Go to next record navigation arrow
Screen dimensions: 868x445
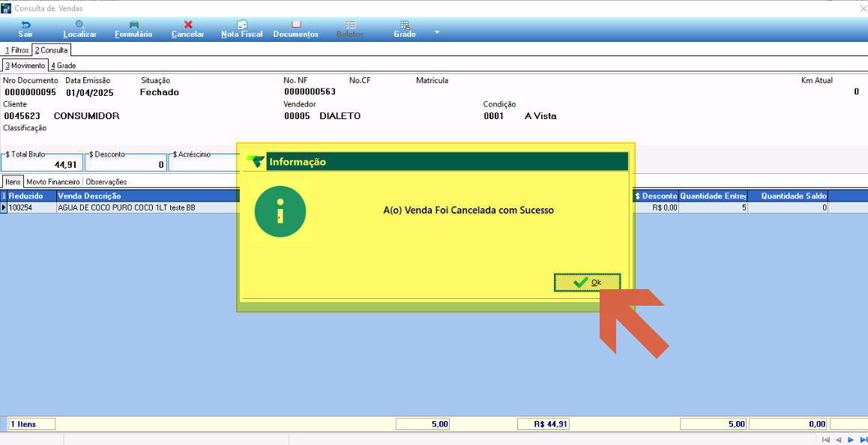pyautogui.click(x=852, y=440)
